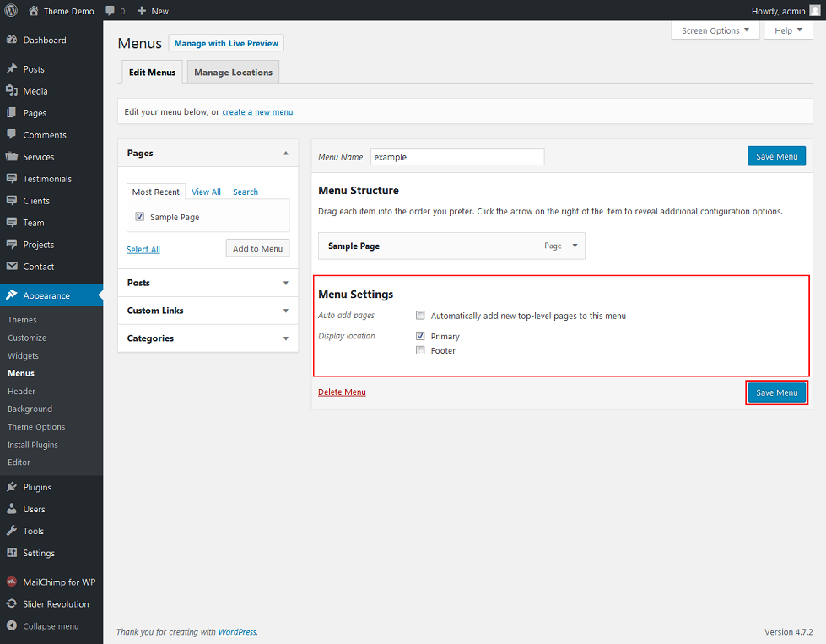Click the Delete Menu link
Screen dimensions: 826x644
(x=342, y=392)
